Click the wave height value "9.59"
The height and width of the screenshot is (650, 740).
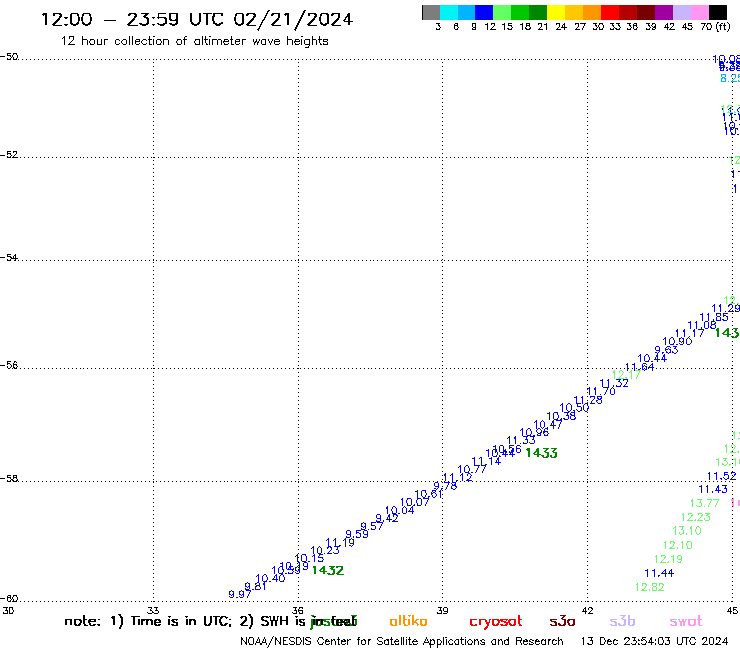coord(357,534)
